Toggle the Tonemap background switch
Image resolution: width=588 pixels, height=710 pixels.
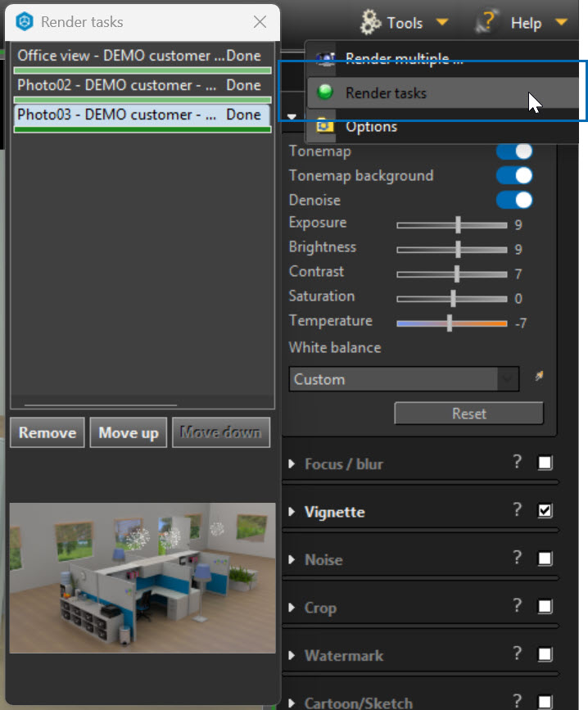[x=514, y=176]
